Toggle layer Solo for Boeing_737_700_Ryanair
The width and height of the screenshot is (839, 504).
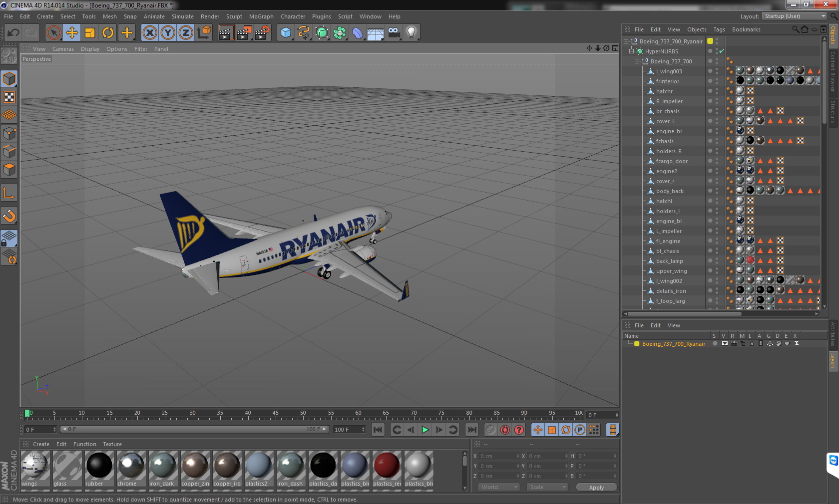coord(715,343)
